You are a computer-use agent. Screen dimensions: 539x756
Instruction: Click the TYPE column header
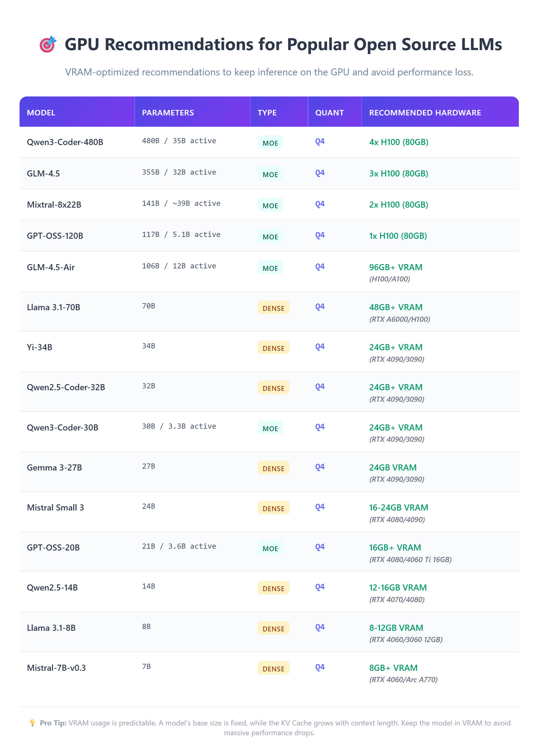(267, 113)
